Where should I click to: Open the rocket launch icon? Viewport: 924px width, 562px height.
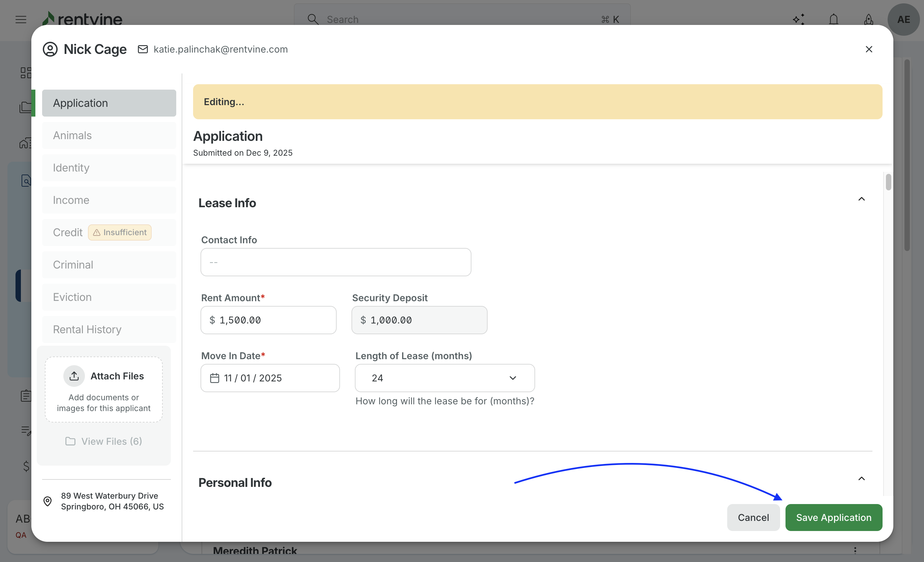[868, 19]
